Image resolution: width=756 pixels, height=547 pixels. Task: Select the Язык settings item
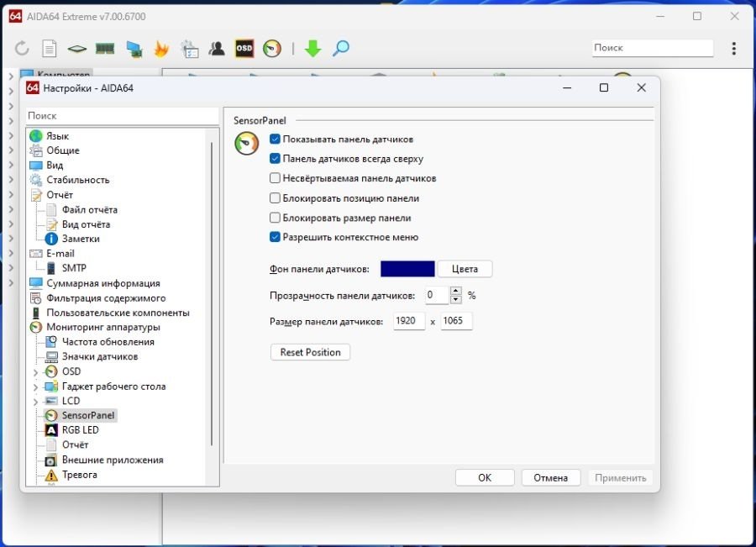(57, 136)
